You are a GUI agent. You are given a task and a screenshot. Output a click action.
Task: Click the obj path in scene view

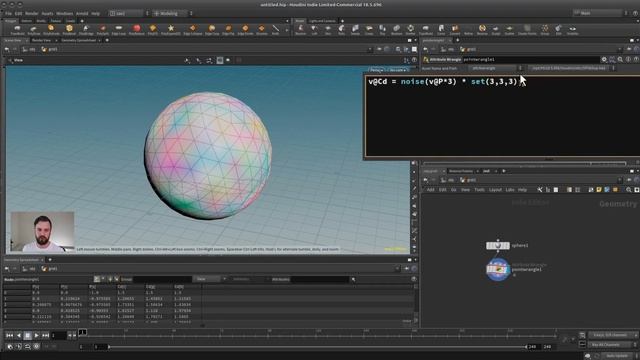pyautogui.click(x=29, y=49)
